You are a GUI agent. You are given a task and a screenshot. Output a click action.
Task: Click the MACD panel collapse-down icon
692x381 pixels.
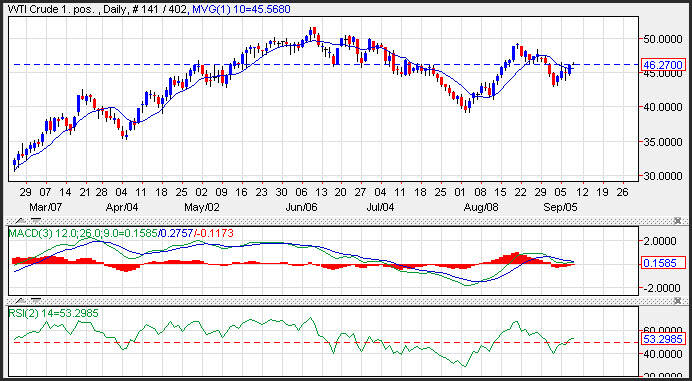[x=36, y=220]
